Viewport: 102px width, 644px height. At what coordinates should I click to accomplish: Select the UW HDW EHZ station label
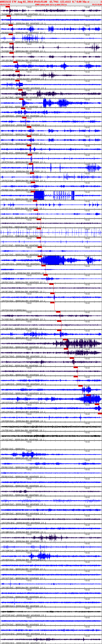click(x=23, y=560)
